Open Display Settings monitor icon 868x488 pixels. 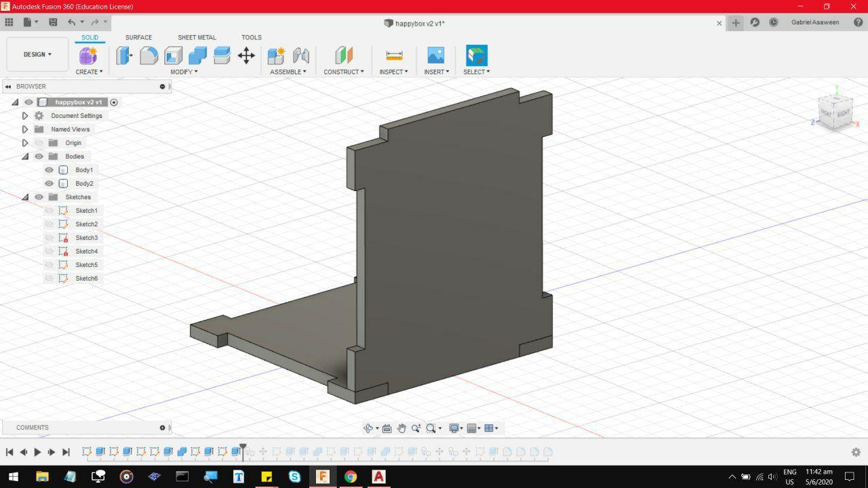[x=454, y=428]
